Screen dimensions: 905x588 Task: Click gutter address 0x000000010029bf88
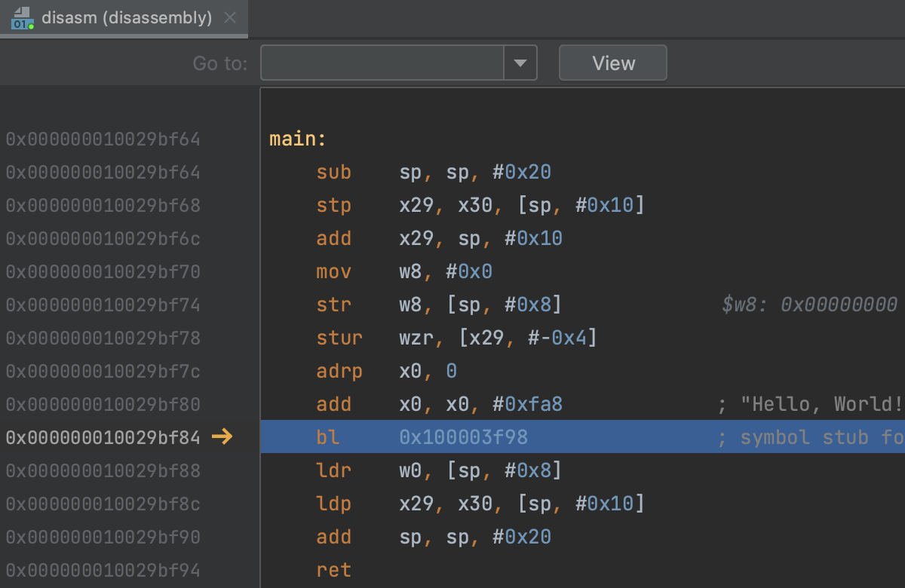coord(103,470)
